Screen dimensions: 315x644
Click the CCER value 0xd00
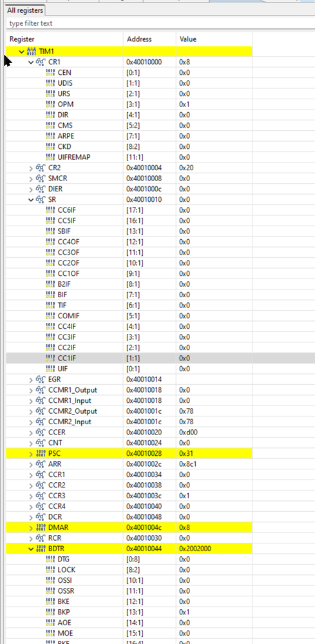pyautogui.click(x=188, y=433)
